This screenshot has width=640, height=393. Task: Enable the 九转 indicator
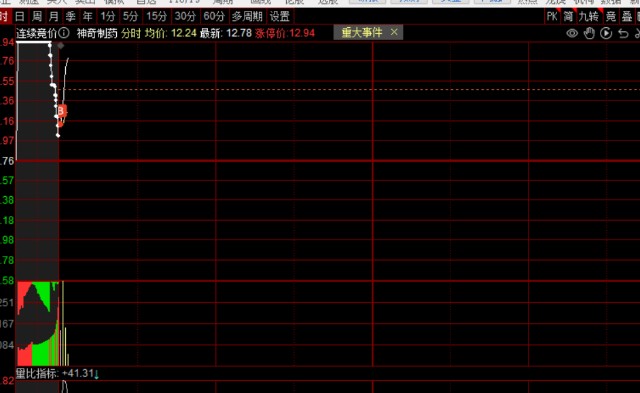(589, 17)
